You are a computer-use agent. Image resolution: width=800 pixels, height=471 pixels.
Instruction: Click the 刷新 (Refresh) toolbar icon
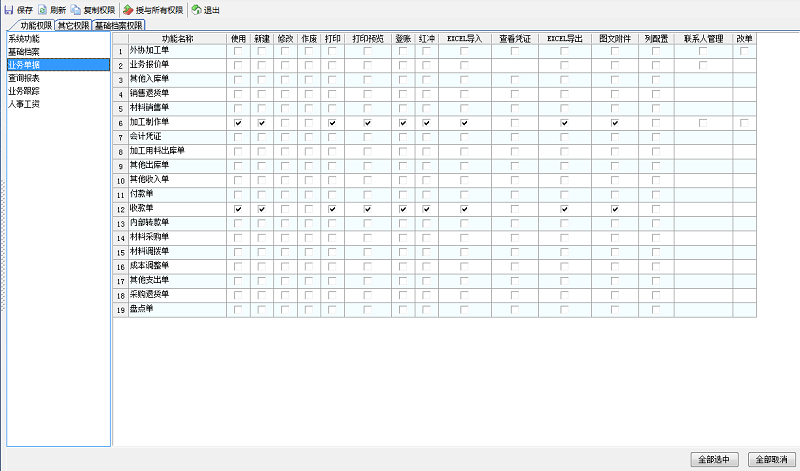click(43, 9)
